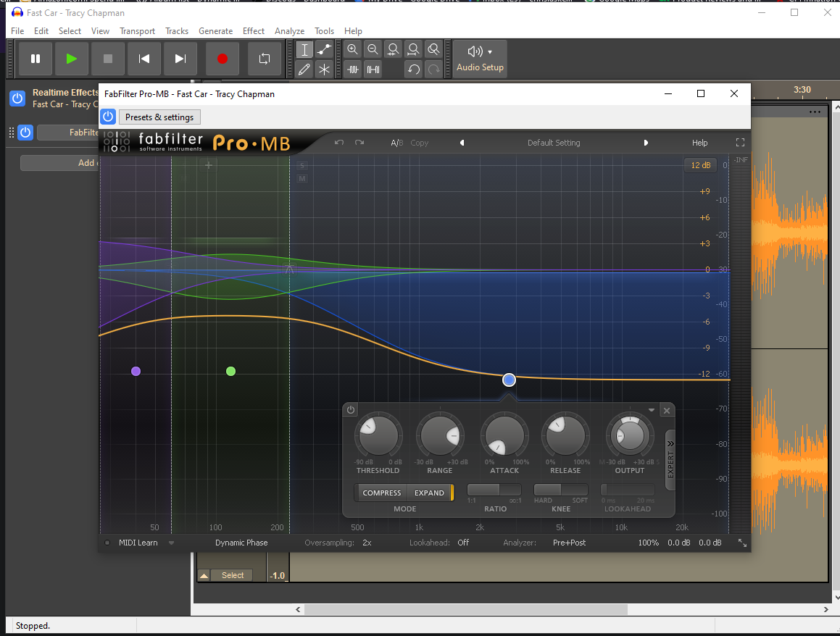The image size is (840, 636).
Task: Open the MIDI Learn dropdown arrow
Action: (x=172, y=543)
